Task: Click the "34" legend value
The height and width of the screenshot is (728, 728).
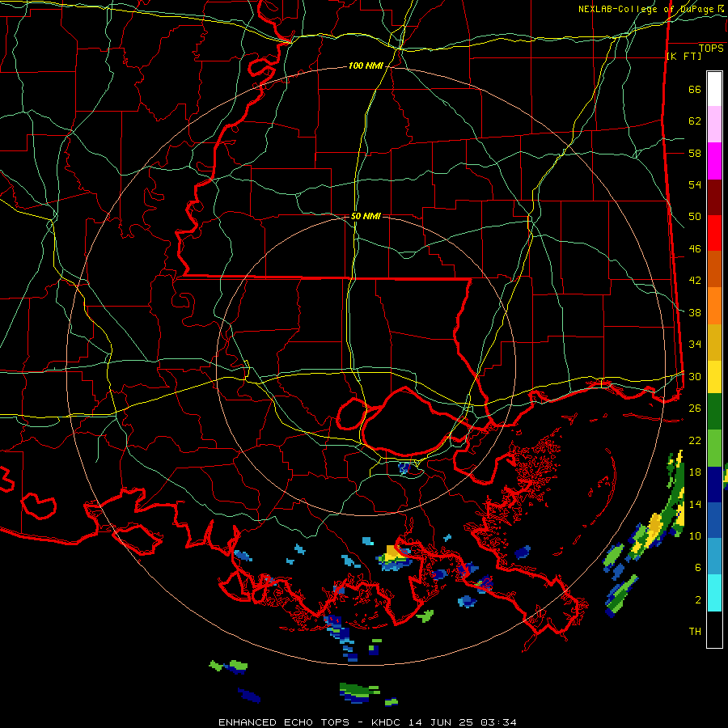Action: pyautogui.click(x=695, y=345)
